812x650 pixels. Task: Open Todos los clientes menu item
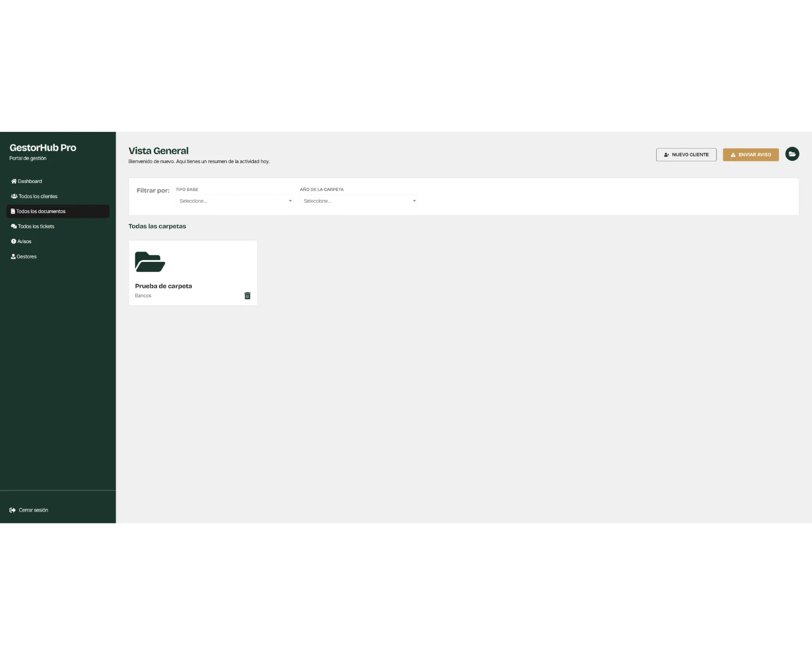click(x=58, y=196)
